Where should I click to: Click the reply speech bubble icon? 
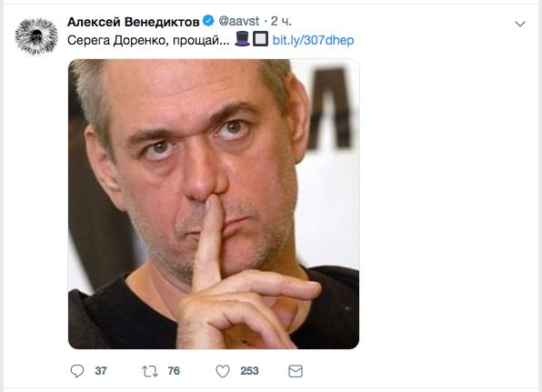click(77, 371)
